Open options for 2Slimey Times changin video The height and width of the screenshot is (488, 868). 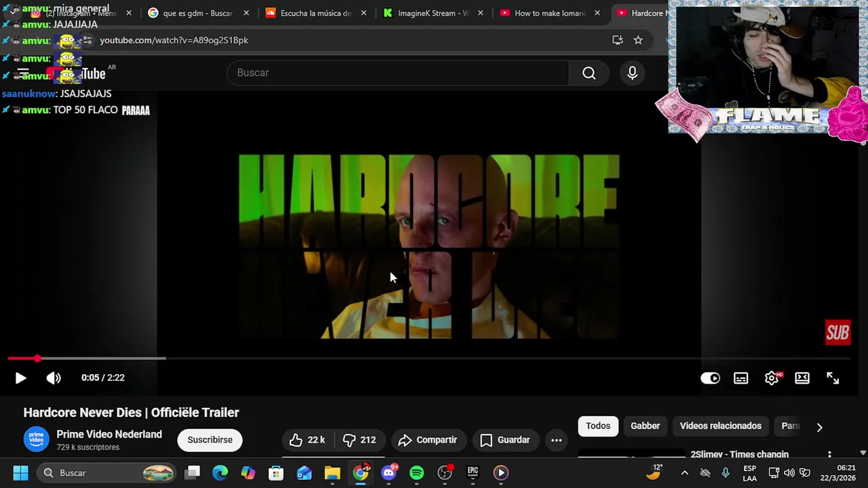pos(829,455)
